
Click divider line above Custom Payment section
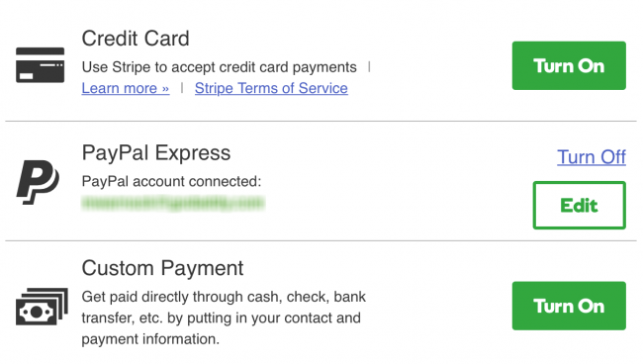321,240
